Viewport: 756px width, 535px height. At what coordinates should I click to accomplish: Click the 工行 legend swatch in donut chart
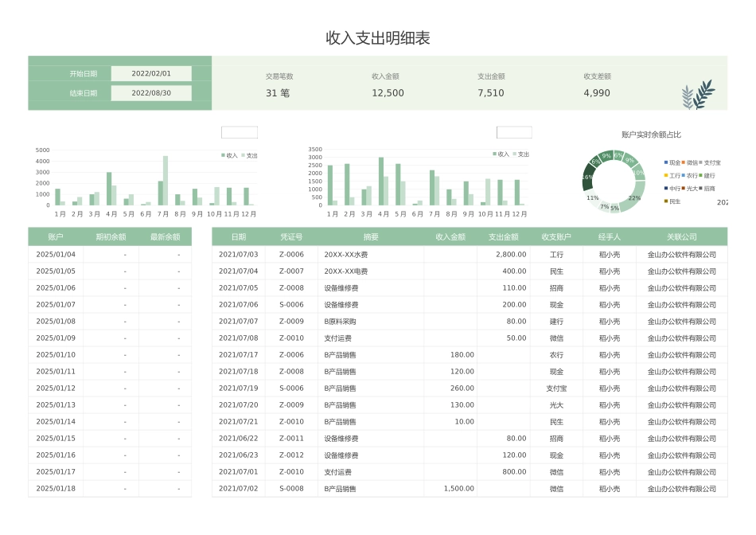point(666,176)
